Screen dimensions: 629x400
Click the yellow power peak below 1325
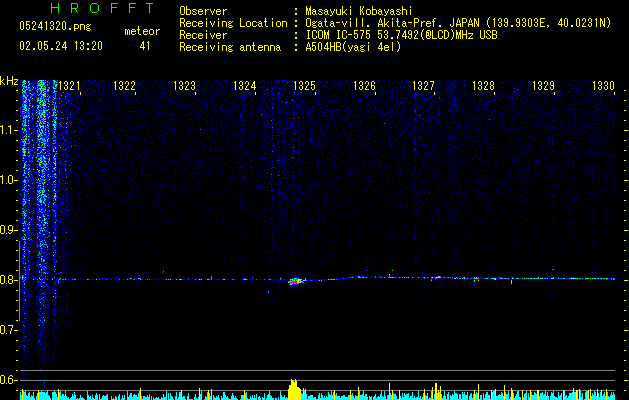coord(294,389)
